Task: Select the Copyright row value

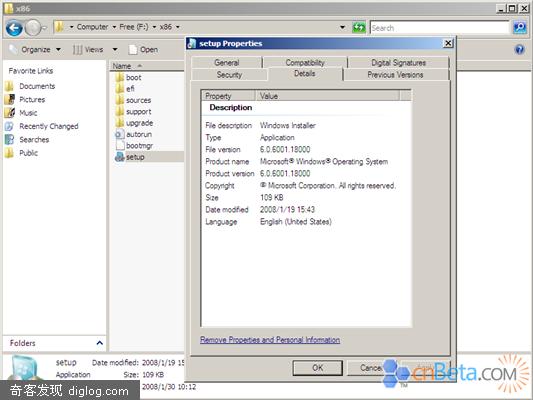Action: [x=328, y=186]
